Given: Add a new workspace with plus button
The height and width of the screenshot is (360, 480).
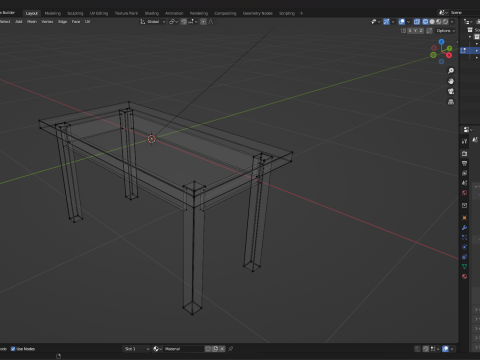Looking at the screenshot, I should (301, 13).
